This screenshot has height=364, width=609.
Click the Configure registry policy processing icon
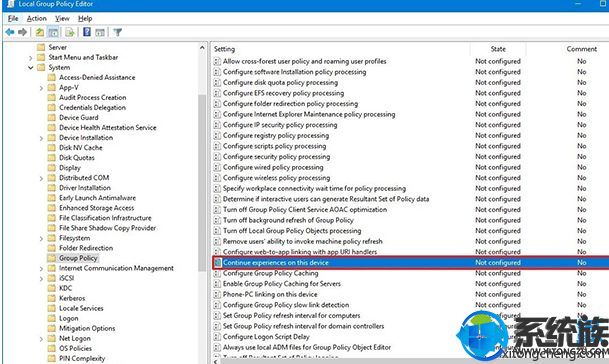(x=218, y=136)
